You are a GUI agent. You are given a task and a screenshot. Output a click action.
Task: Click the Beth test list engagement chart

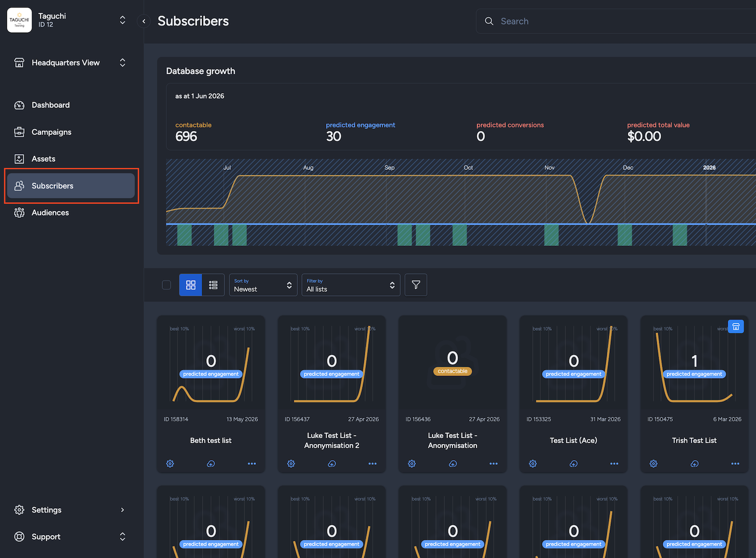pos(211,365)
